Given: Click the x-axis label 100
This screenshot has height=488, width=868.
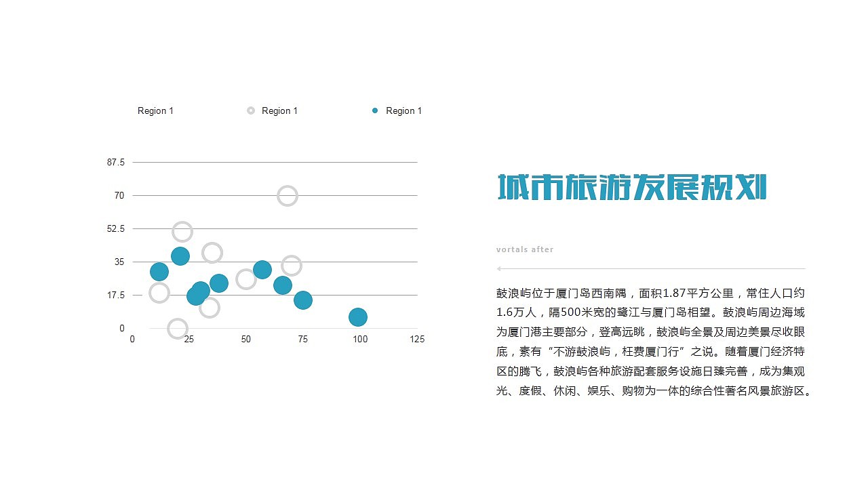Looking at the screenshot, I should point(360,339).
